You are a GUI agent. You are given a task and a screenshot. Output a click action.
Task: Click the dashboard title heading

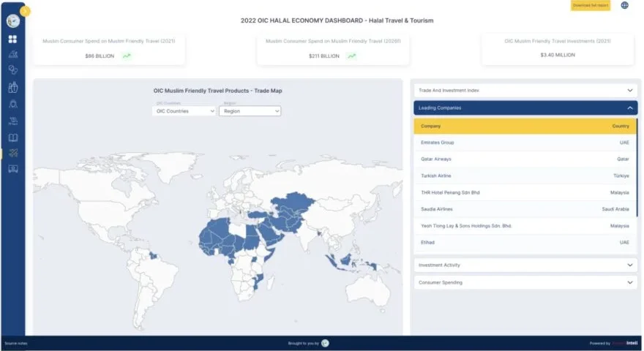click(337, 20)
